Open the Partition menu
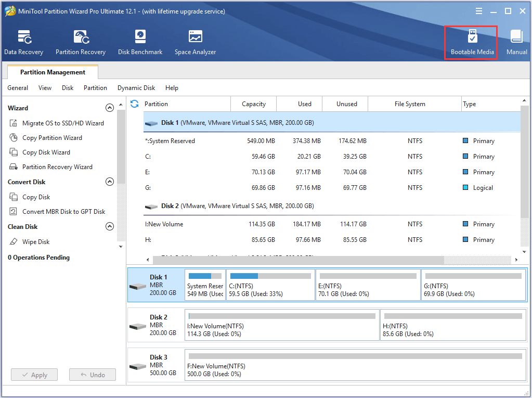 95,88
